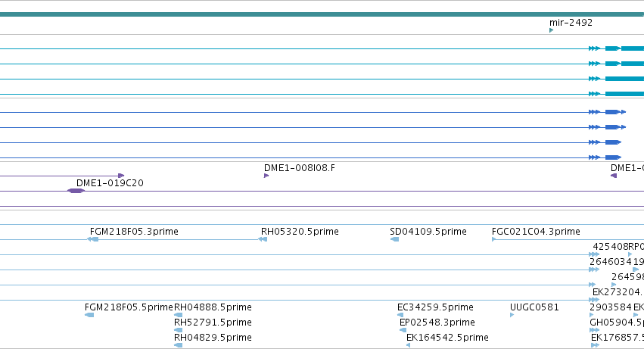
Task: Click the EK273204 label
Action: [618, 292]
